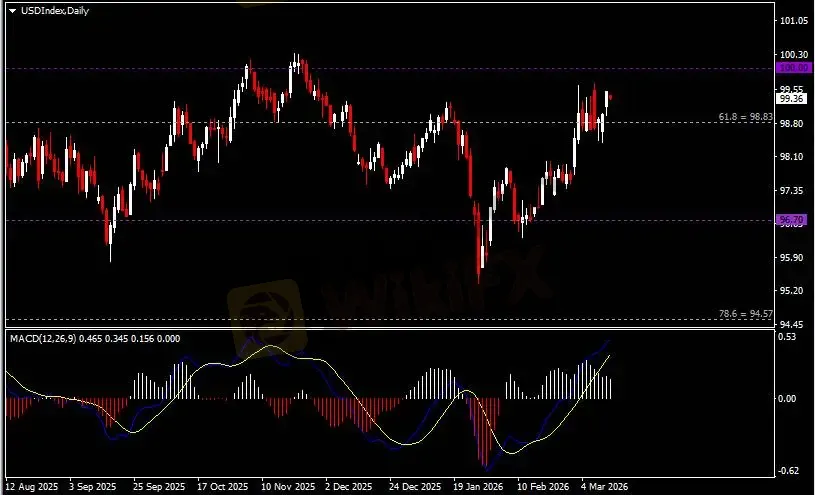This screenshot has width=815, height=495.
Task: Click the 99.55 price axis value
Action: 793,89
